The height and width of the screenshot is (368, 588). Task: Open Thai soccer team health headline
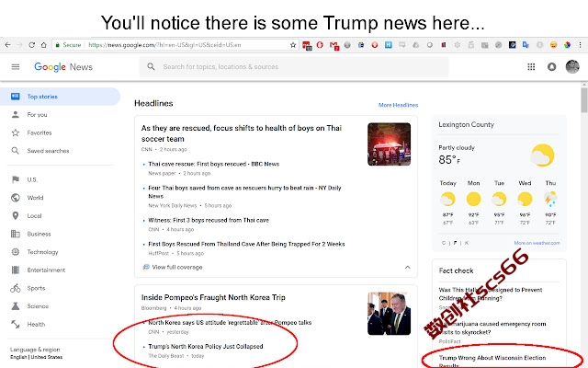(x=241, y=133)
